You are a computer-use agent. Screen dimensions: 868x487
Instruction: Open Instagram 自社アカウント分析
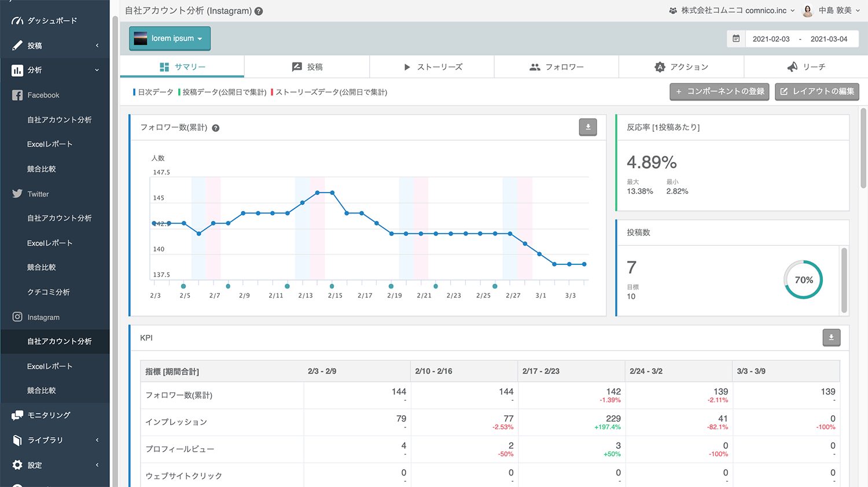[60, 341]
